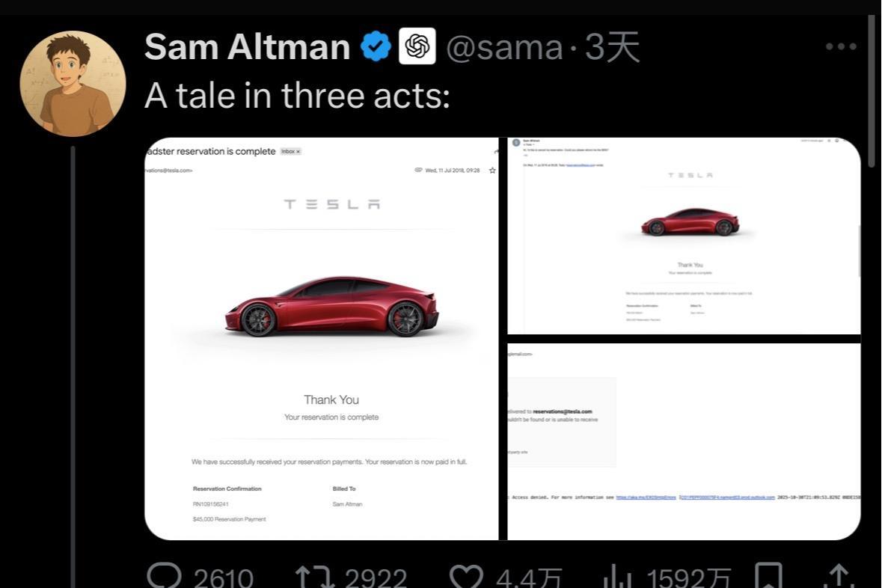This screenshot has width=882, height=588.
Task: Retweet the "A tale in three acts" post
Action: click(x=312, y=577)
